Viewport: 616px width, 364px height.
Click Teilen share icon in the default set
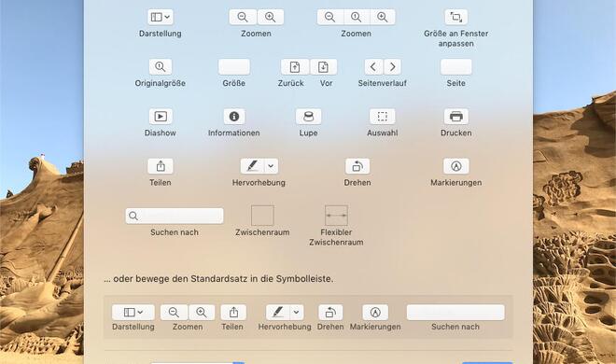click(x=233, y=312)
